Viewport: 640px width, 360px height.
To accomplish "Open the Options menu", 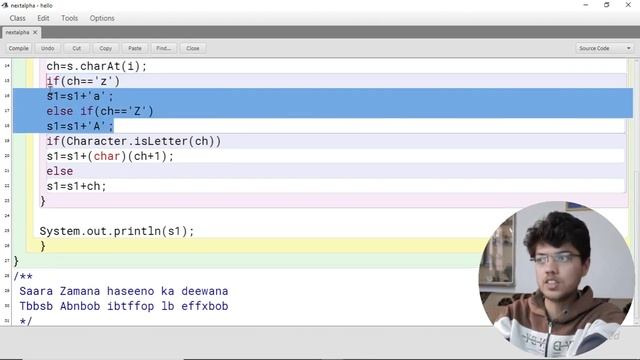I will 102,18.
